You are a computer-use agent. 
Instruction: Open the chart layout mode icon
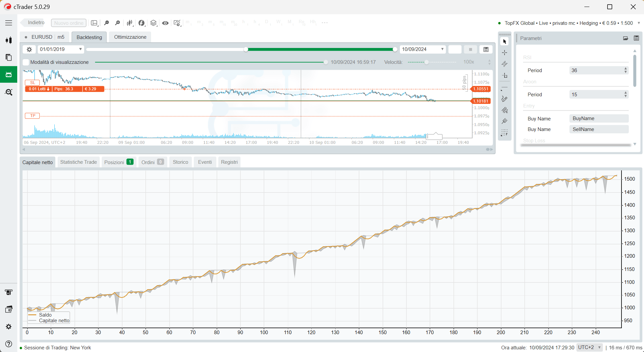point(95,23)
